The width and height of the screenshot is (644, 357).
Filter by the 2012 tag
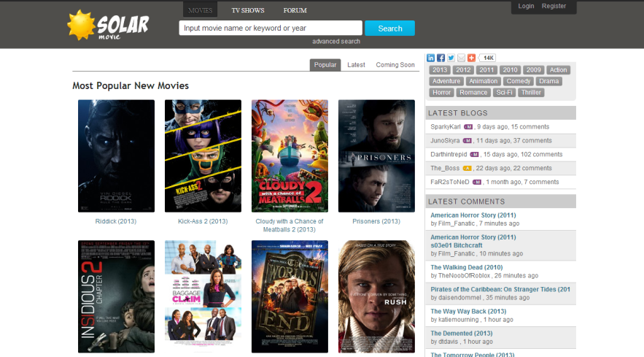pos(463,70)
